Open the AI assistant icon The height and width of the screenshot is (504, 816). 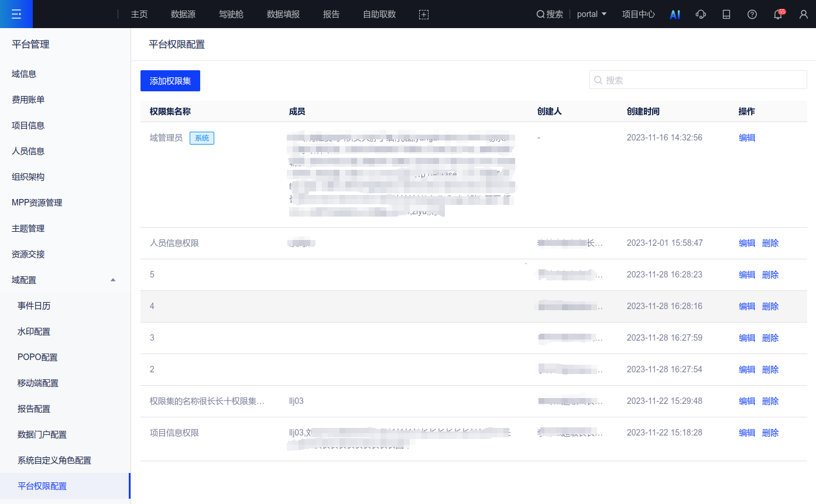click(675, 15)
